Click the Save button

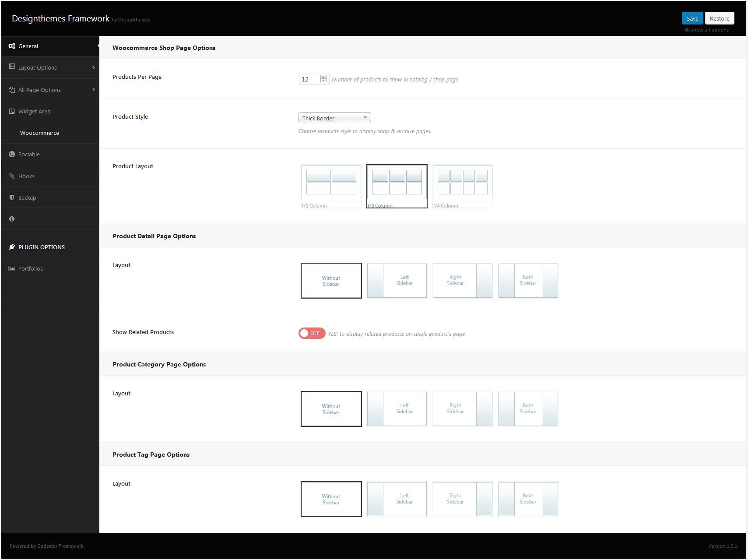coord(692,18)
